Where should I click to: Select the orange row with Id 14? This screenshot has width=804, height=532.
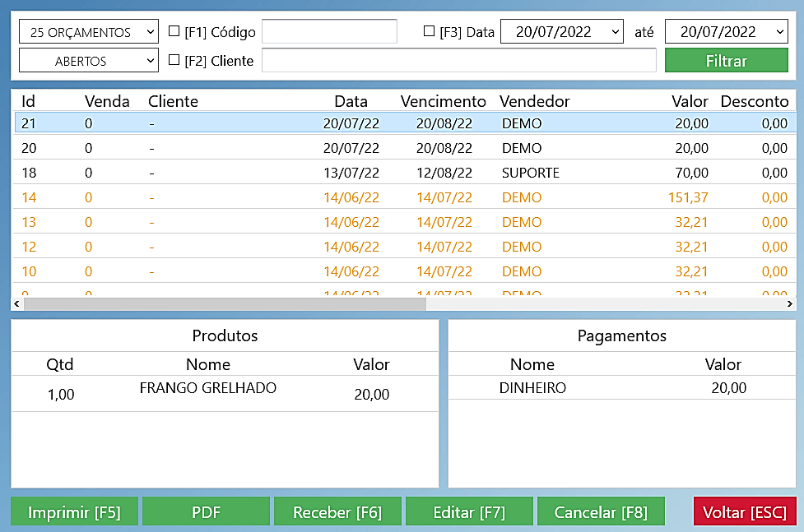point(329,197)
